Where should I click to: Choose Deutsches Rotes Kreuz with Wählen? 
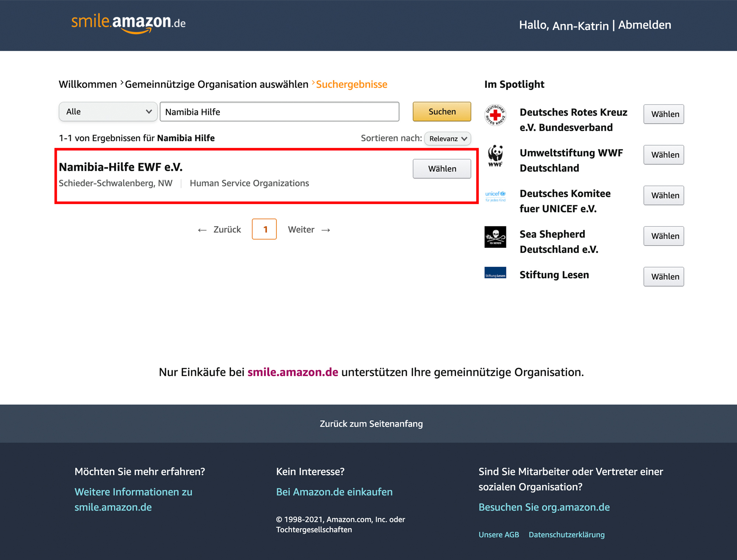pos(664,114)
